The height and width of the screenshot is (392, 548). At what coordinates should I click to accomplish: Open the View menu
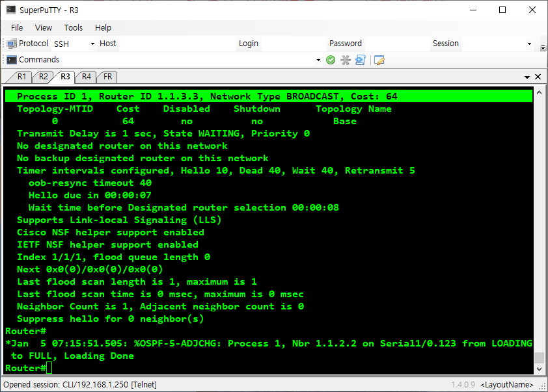44,27
